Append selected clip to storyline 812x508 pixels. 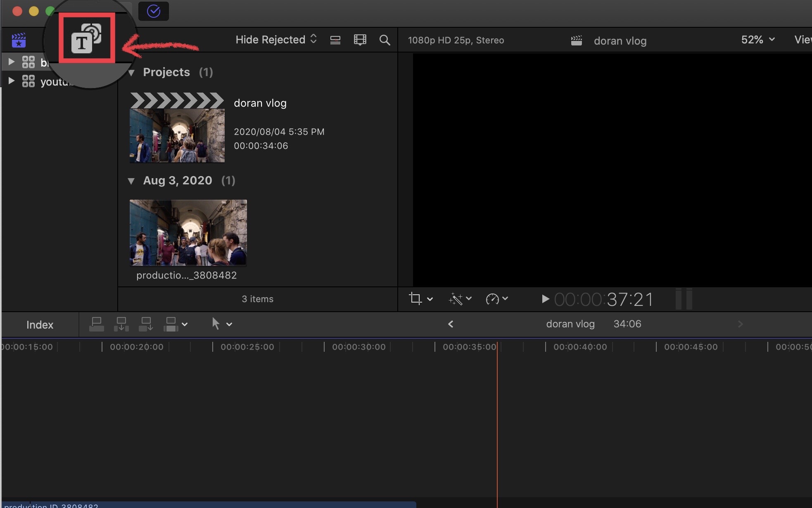pyautogui.click(x=146, y=324)
